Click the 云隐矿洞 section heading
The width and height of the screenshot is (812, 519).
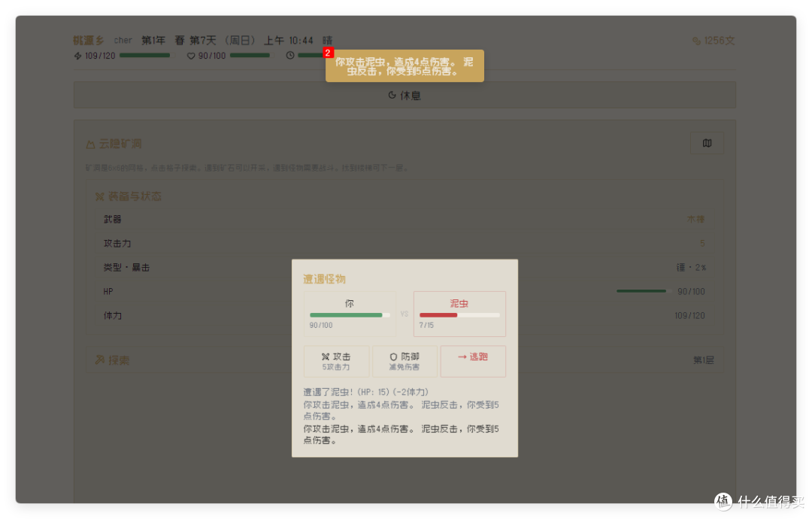(120, 144)
